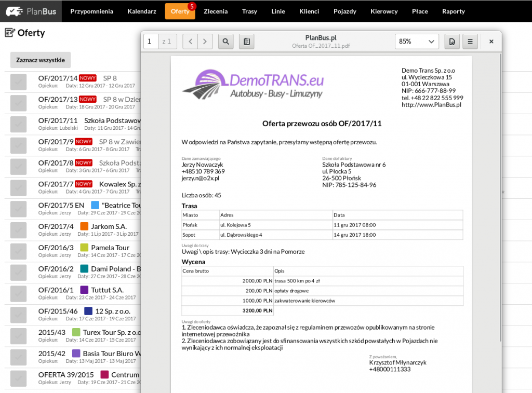The image size is (532, 393).
Task: Click the PlanBus logo in the header
Action: (30, 11)
